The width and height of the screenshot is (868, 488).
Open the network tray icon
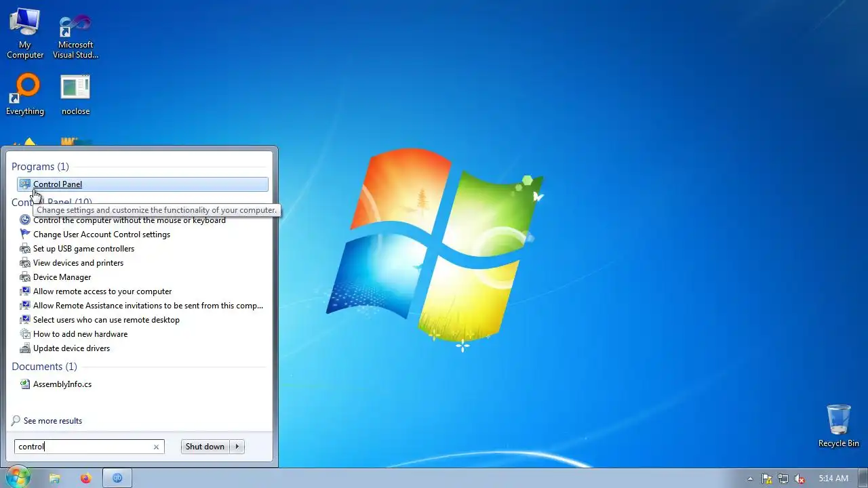(783, 479)
